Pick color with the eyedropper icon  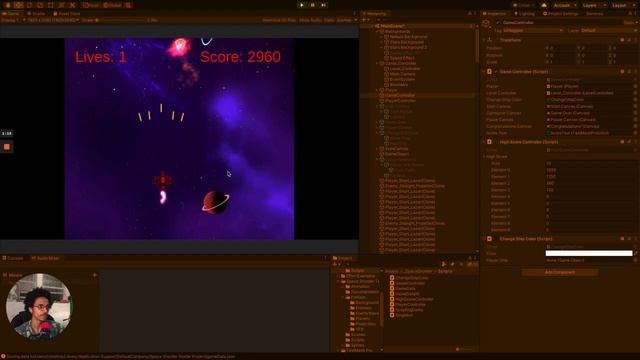coord(636,253)
